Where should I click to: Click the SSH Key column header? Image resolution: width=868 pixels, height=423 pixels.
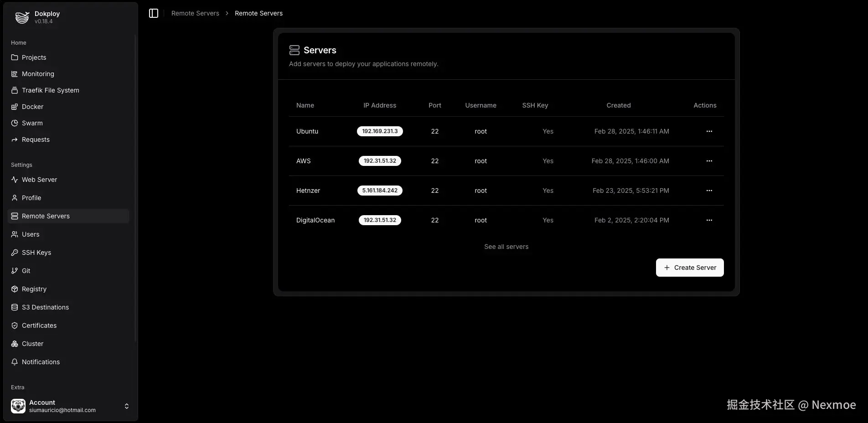535,105
